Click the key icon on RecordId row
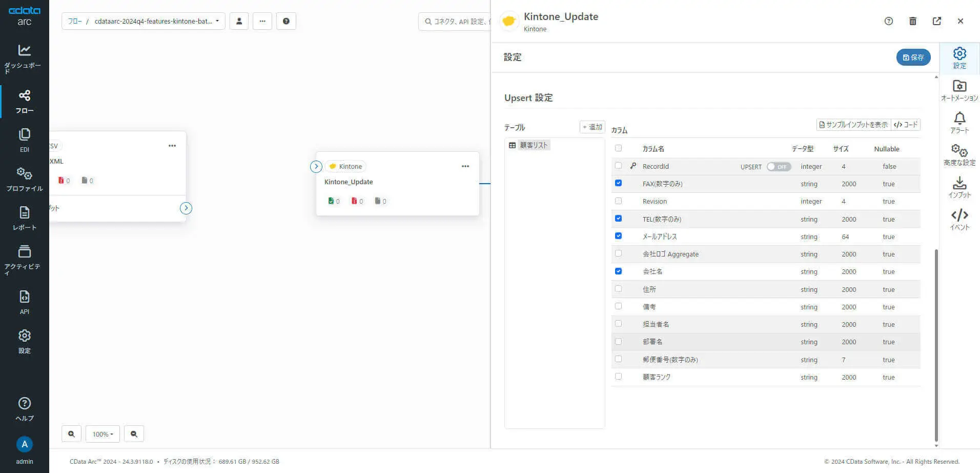This screenshot has height=473, width=980. [x=633, y=166]
